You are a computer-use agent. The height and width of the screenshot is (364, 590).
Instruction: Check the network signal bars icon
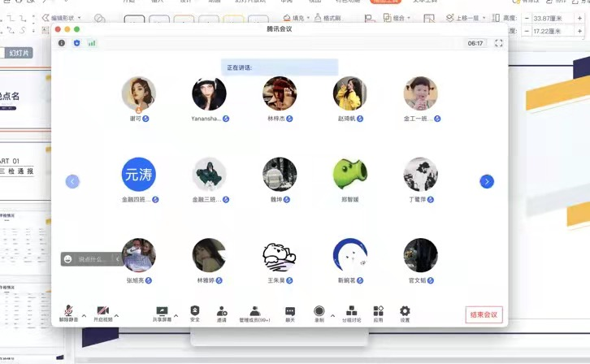click(x=92, y=43)
